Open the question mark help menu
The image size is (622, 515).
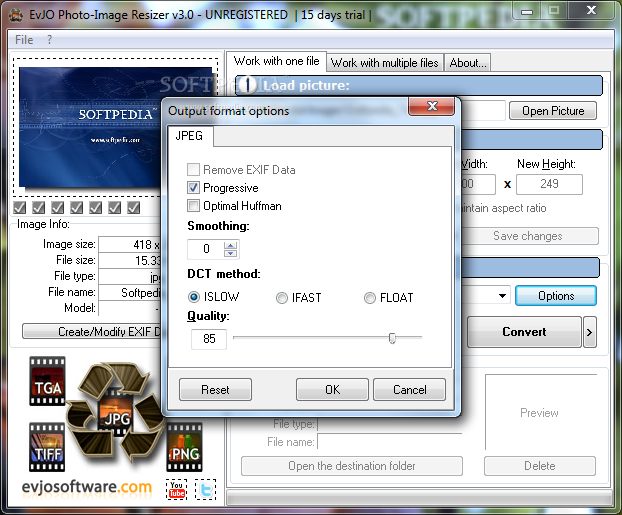(x=49, y=40)
